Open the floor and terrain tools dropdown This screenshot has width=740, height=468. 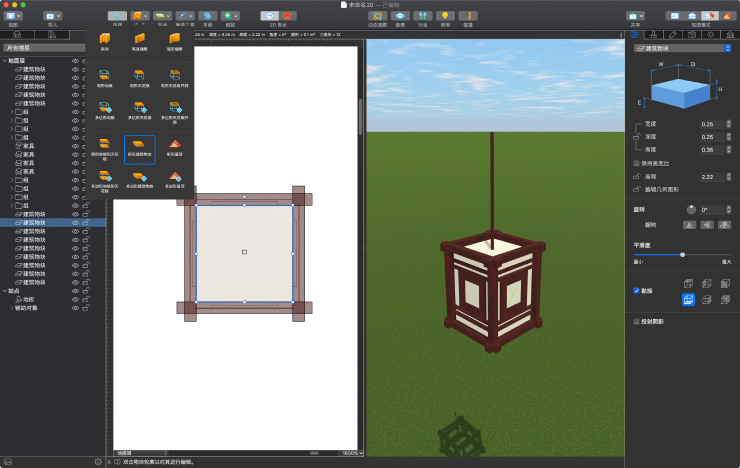click(x=162, y=16)
